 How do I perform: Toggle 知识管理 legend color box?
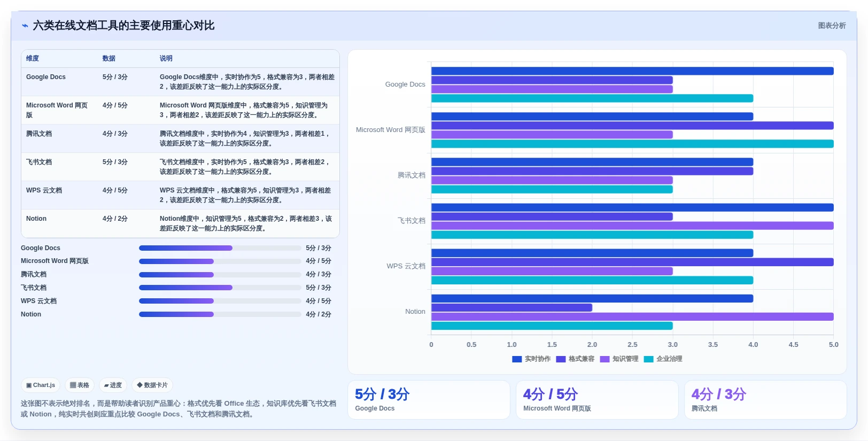604,359
